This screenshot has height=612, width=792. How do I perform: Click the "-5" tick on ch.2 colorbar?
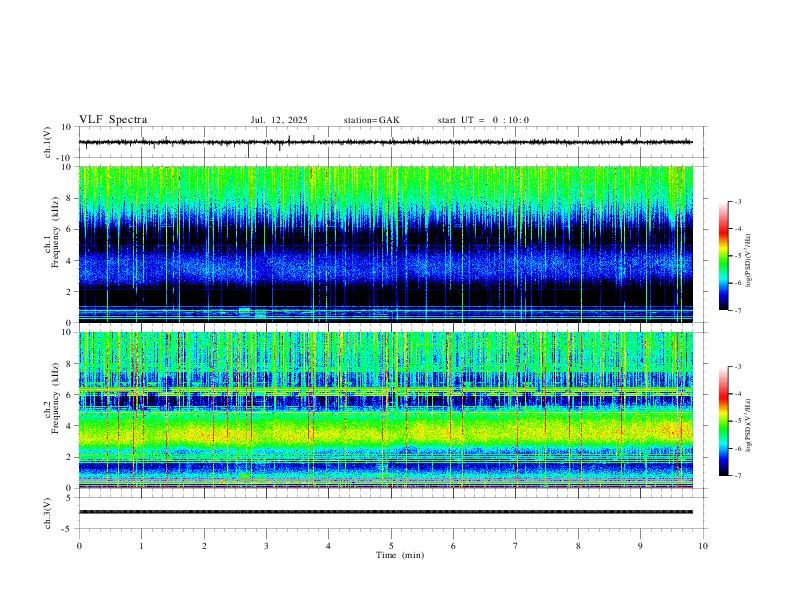[737, 421]
